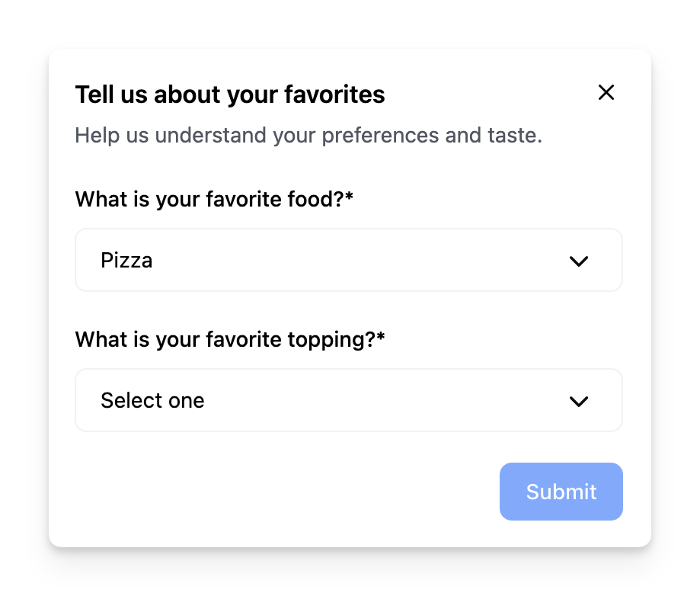Image resolution: width=700 pixels, height=596 pixels.
Task: Close the favorites dialog with the X
Action: tap(606, 92)
